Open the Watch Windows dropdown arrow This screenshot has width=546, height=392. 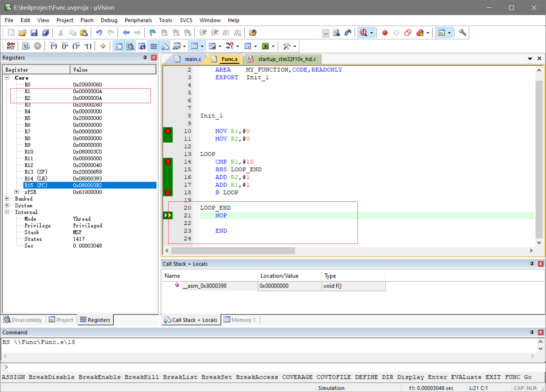[x=184, y=46]
